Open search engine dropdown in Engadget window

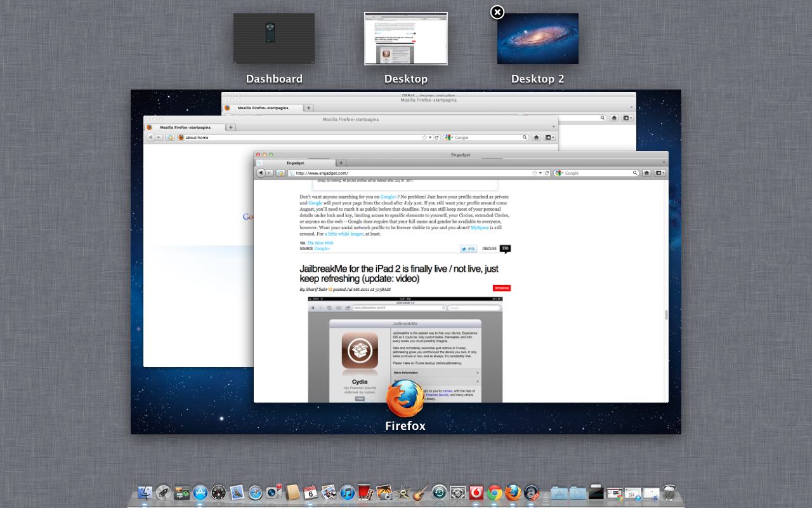(x=559, y=173)
